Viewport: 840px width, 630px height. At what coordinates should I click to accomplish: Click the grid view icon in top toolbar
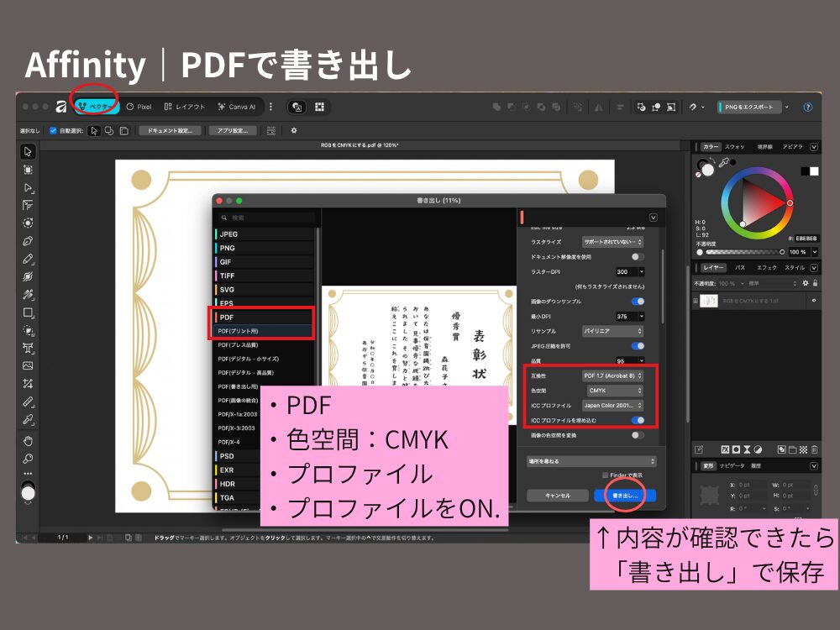(x=319, y=107)
